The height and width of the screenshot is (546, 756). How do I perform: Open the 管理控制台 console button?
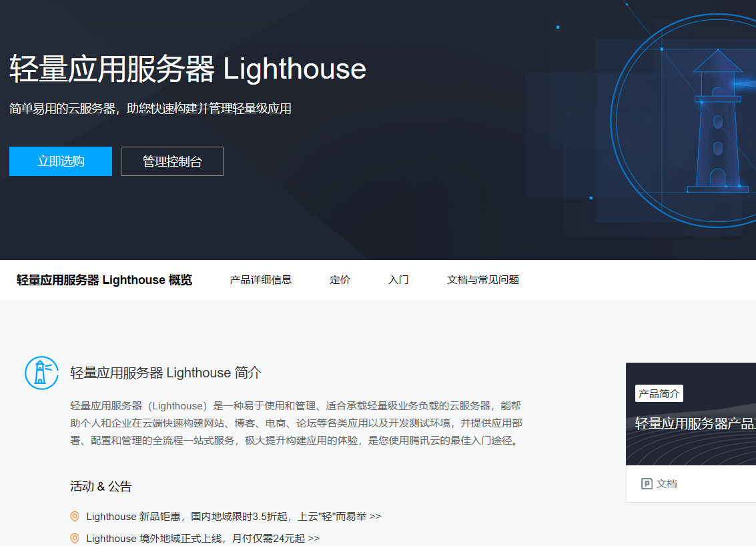click(172, 161)
